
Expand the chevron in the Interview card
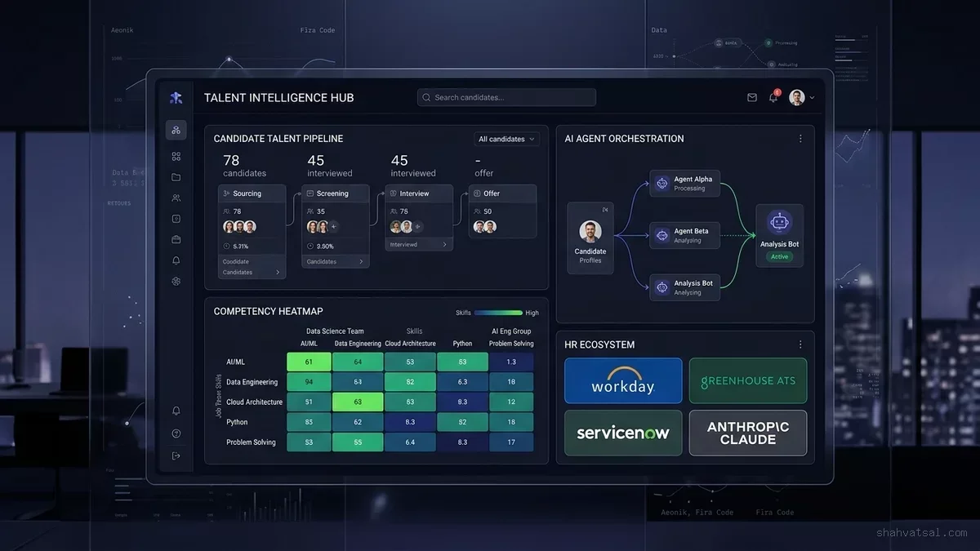445,244
